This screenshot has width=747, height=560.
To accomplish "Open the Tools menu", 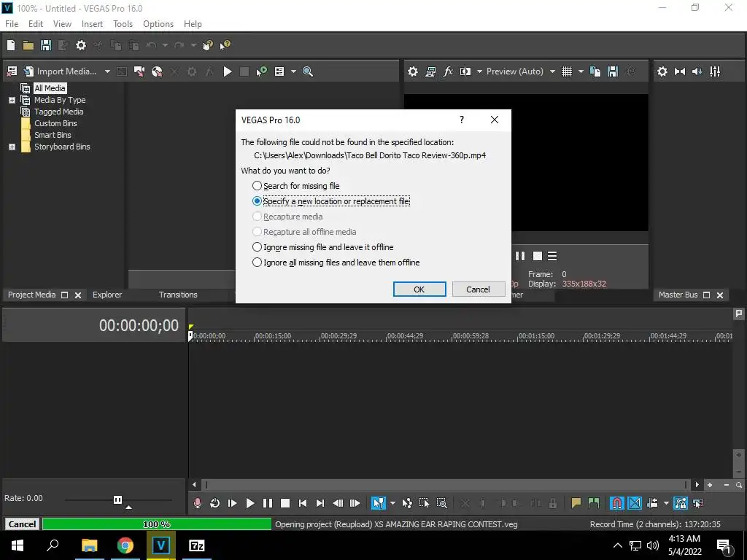I will tap(123, 24).
